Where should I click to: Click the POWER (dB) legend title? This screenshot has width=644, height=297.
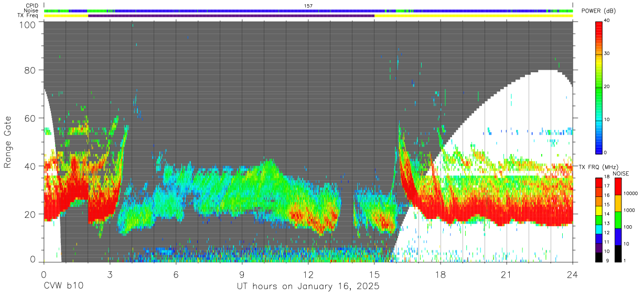point(599,11)
